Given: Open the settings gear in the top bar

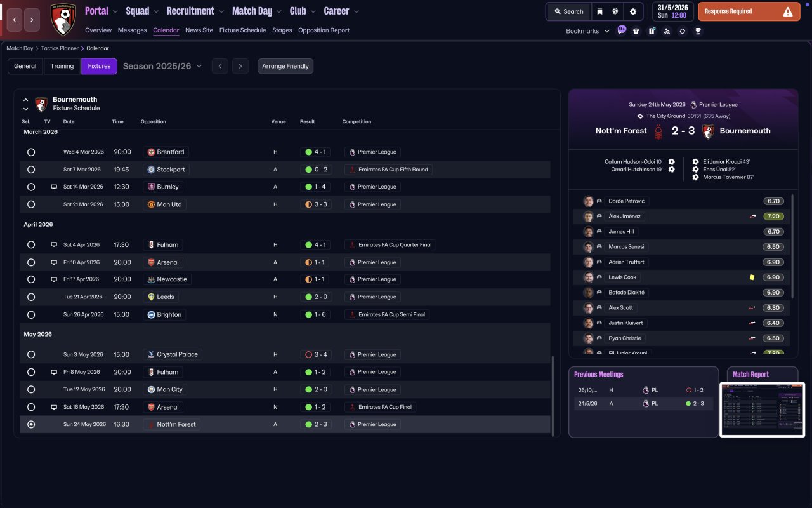Looking at the screenshot, I should tap(633, 11).
